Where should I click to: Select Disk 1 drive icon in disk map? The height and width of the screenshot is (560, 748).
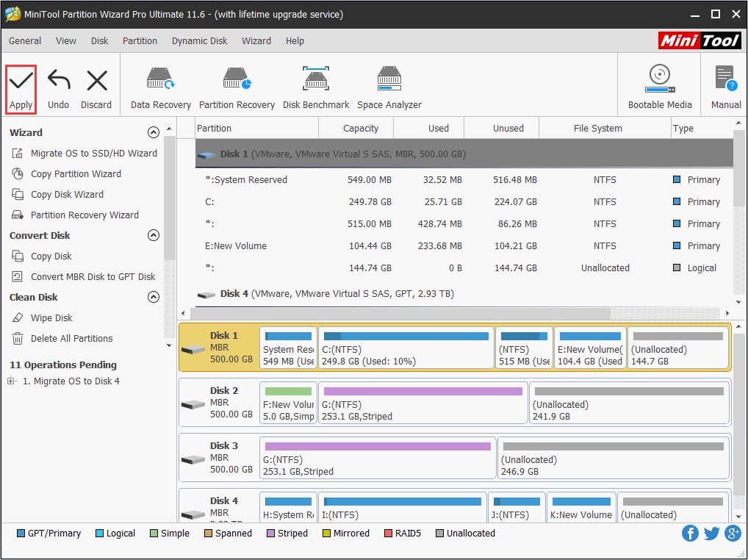tap(193, 350)
